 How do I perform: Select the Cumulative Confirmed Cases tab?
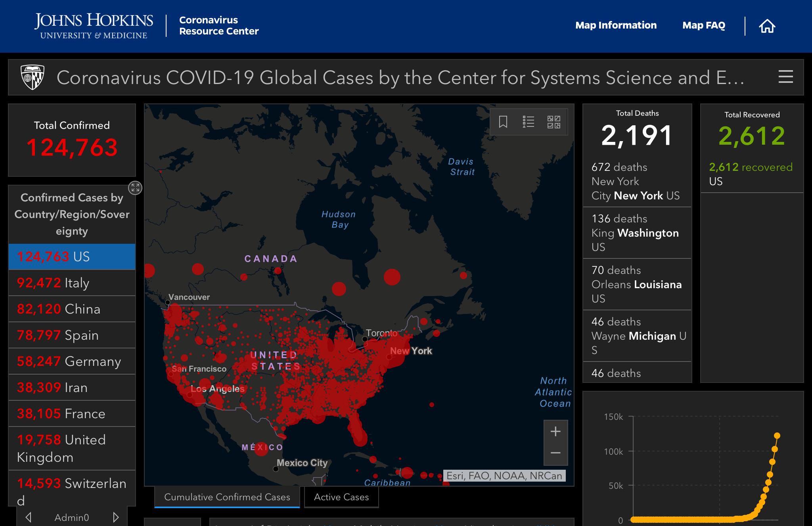(x=227, y=497)
